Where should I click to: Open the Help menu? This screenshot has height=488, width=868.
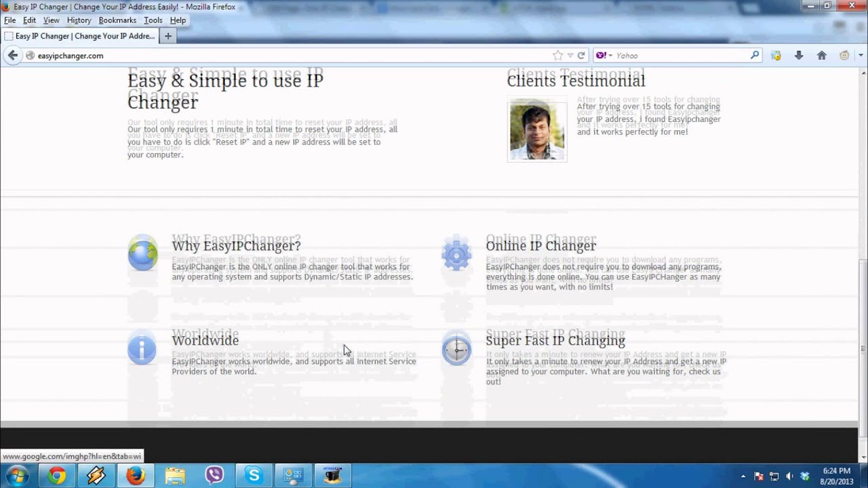coord(178,20)
